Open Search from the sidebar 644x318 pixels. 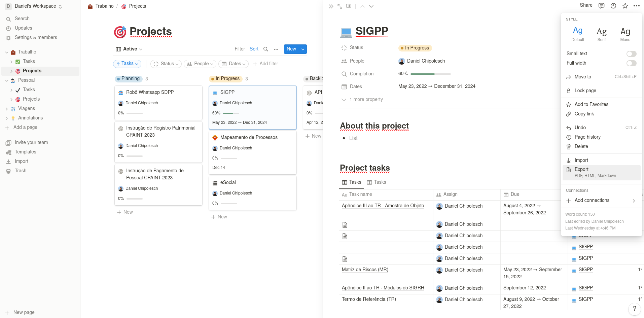click(22, 19)
